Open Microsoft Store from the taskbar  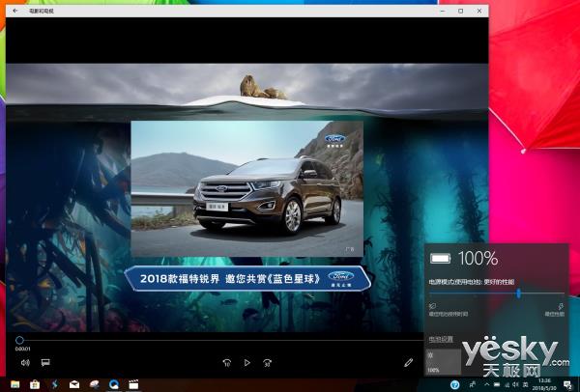pyautogui.click(x=35, y=384)
